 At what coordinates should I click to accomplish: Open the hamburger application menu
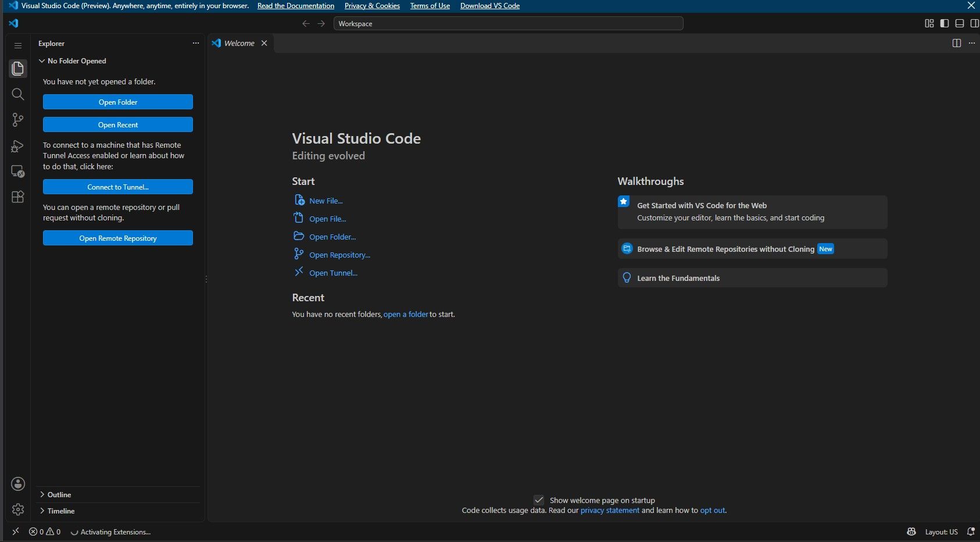tap(18, 45)
